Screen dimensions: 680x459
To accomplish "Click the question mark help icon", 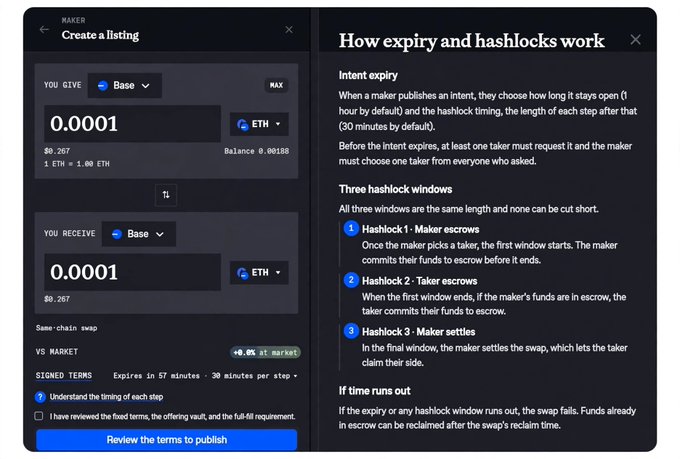I will 40,397.
